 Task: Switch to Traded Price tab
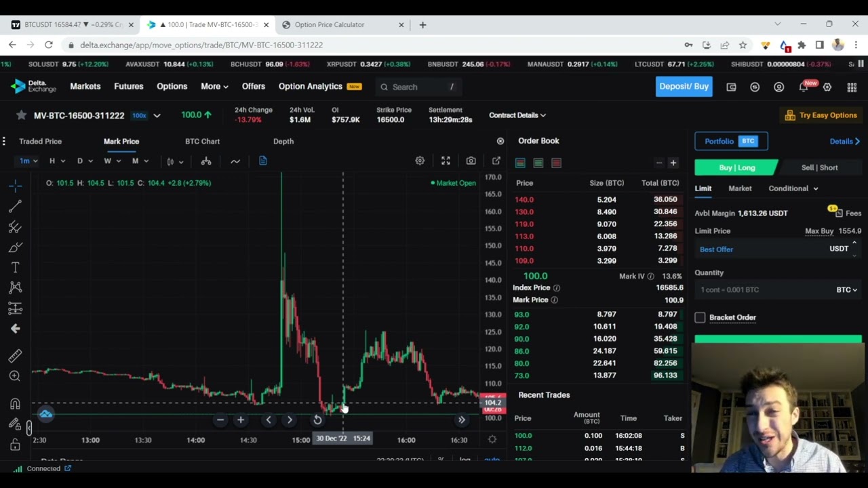pyautogui.click(x=40, y=141)
